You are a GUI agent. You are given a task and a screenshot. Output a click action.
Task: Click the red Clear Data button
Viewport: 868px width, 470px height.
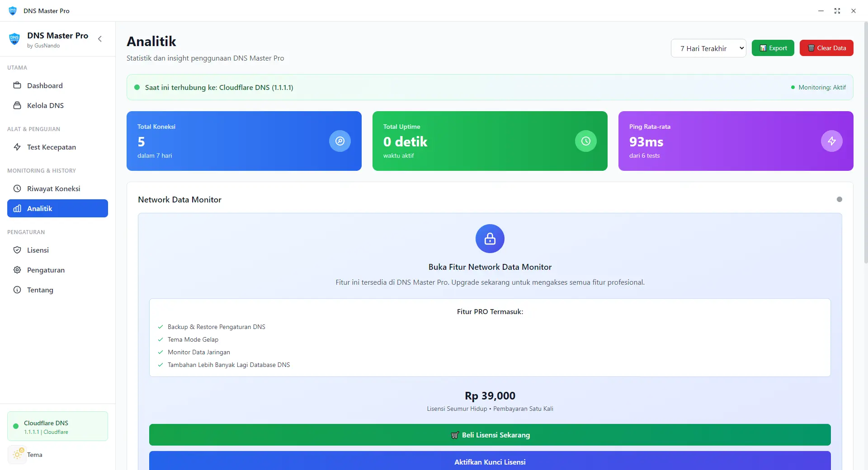[826, 48]
